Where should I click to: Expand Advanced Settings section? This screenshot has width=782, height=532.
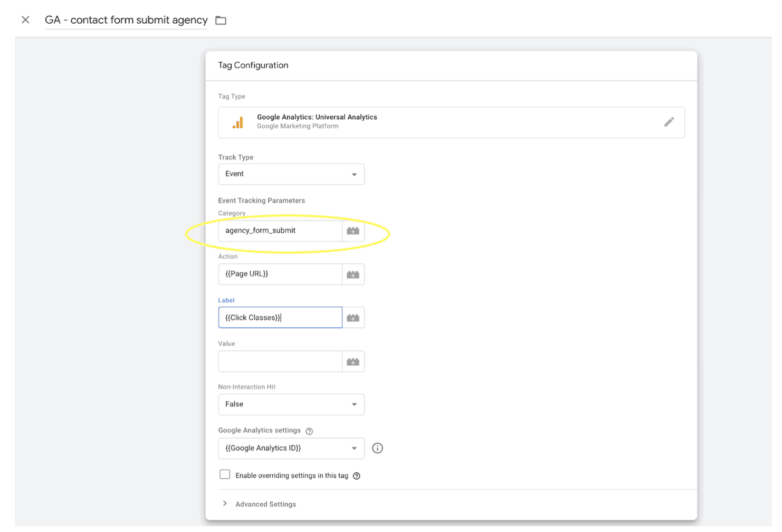coord(260,504)
